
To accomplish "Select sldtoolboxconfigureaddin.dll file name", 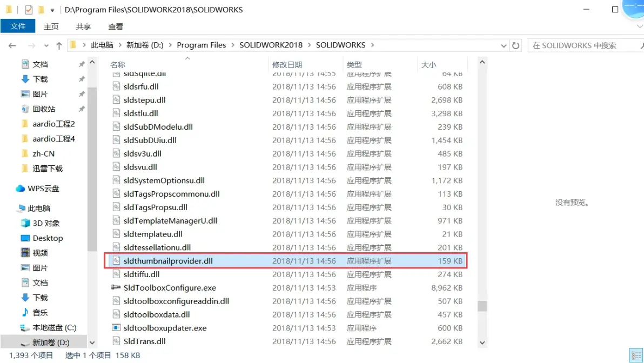I will (176, 301).
